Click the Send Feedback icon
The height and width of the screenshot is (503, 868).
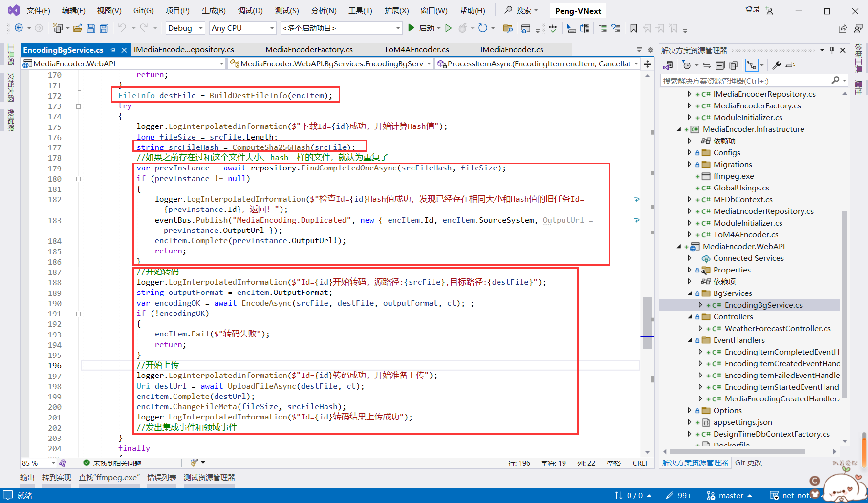(x=858, y=29)
